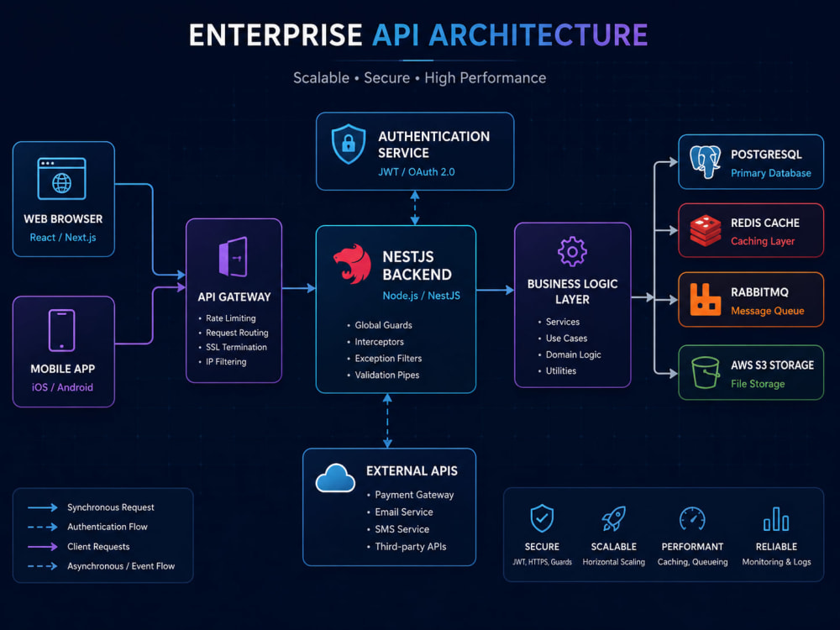Select the BUSINESS LOGIC LAYER heading
The height and width of the screenshot is (630, 840).
[572, 292]
